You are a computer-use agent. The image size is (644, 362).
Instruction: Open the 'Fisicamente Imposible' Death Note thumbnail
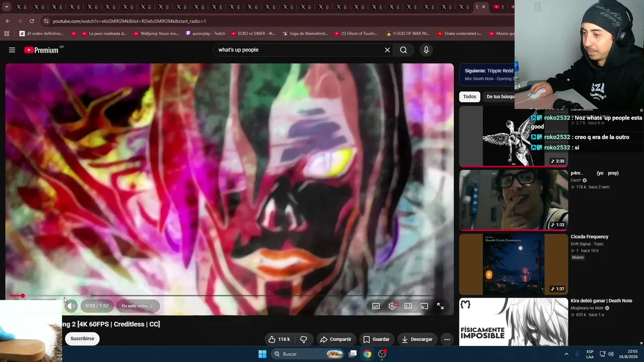pyautogui.click(x=513, y=322)
